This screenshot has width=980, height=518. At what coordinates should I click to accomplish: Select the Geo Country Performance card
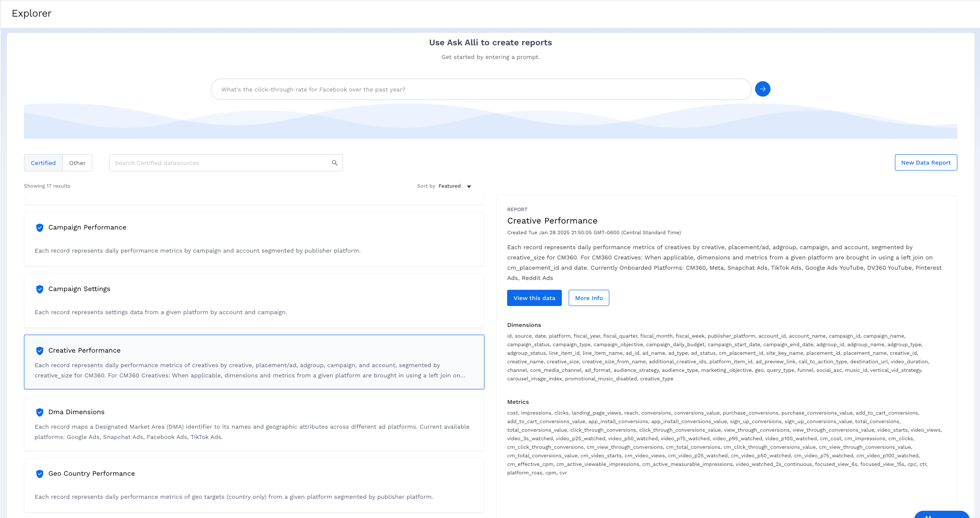pyautogui.click(x=254, y=485)
